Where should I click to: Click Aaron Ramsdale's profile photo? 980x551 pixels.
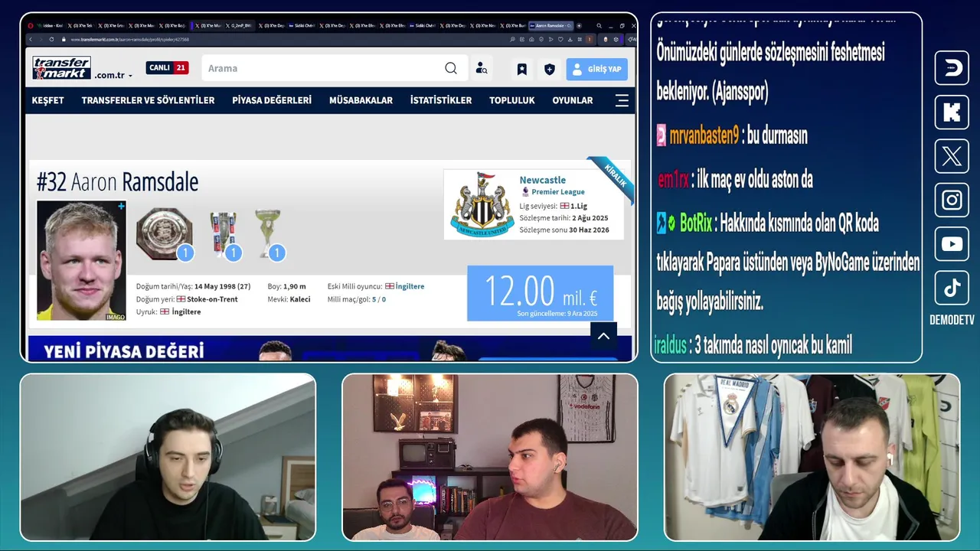(x=81, y=260)
